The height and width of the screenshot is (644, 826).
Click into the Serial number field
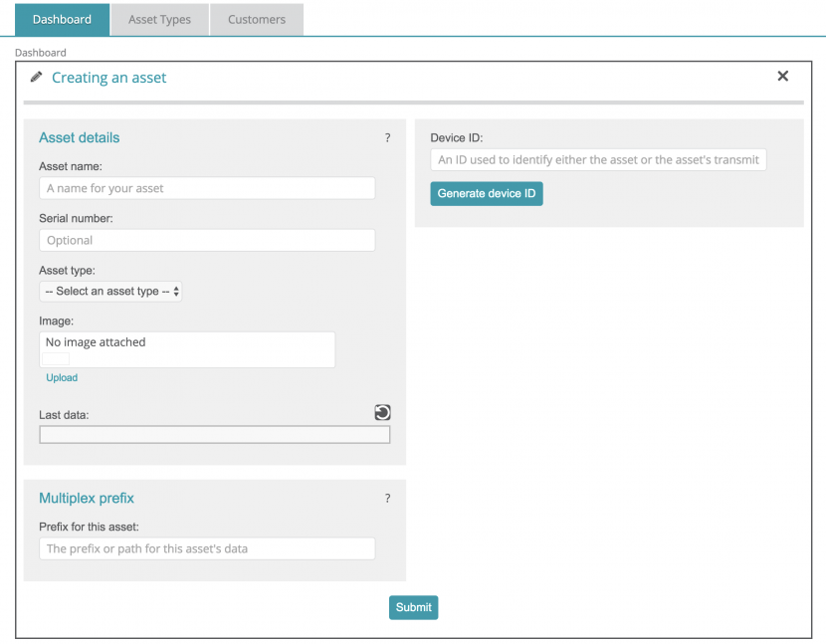point(207,240)
